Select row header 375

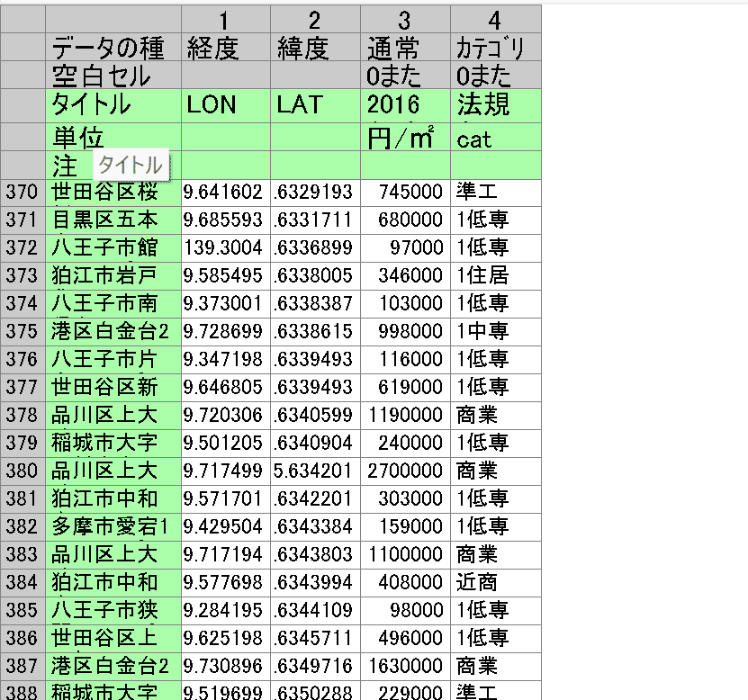[x=23, y=332]
